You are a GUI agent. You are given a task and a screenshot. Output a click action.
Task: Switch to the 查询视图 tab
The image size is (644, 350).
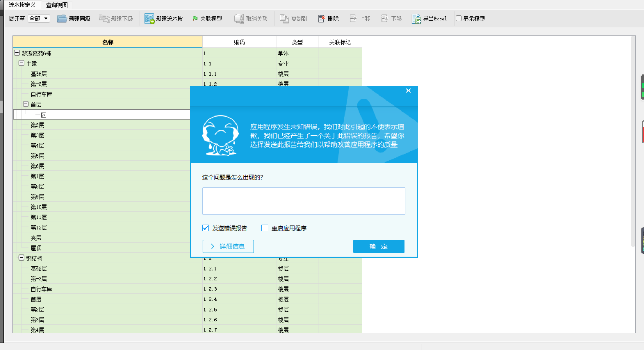click(57, 5)
